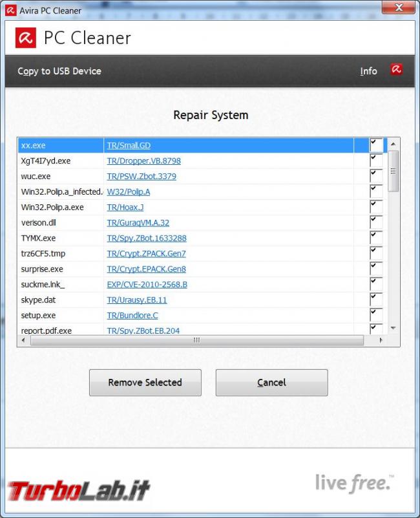Open the TR/Urausy.EB.11 link

click(137, 300)
